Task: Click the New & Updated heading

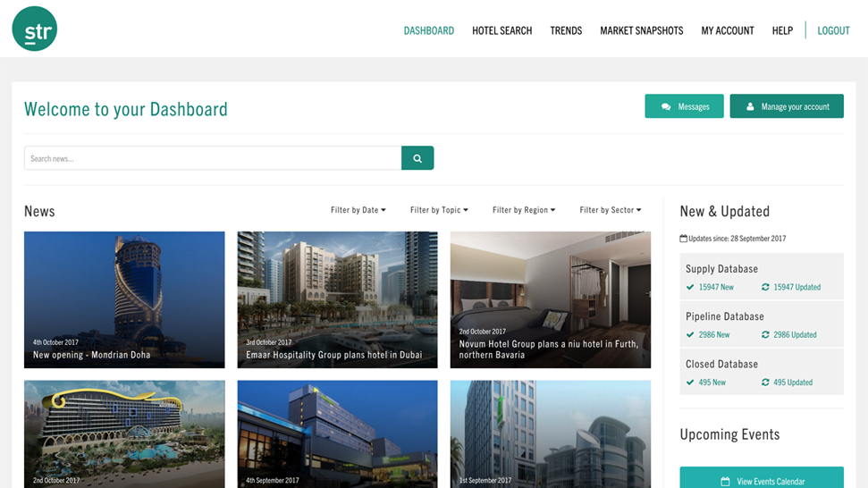Action: 725,211
